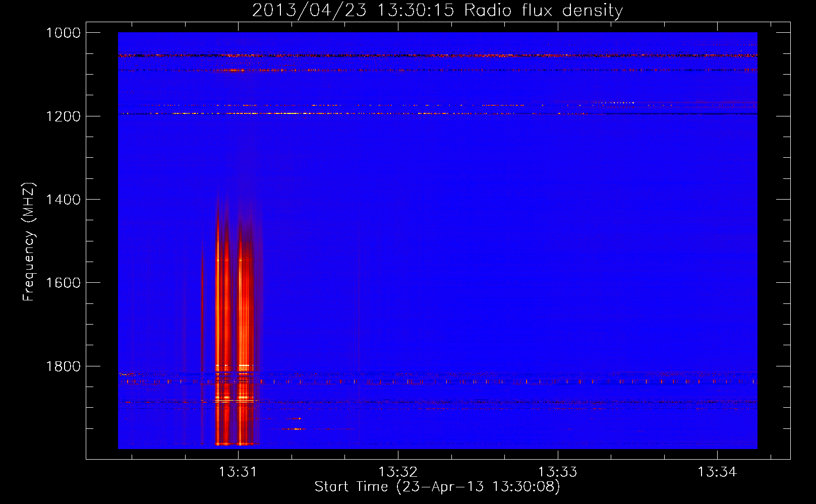Select the 1000 frequency axis label
This screenshot has height=504, width=816.
coord(63,33)
